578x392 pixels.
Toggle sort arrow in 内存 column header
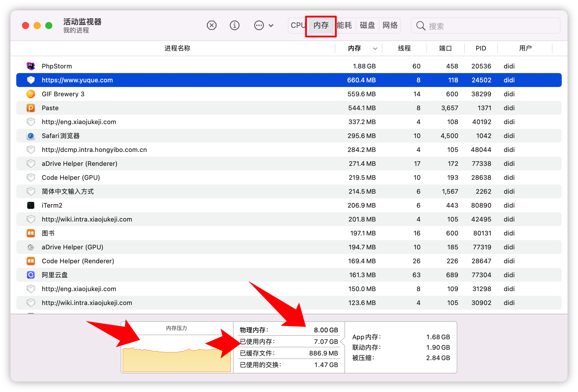(x=375, y=48)
